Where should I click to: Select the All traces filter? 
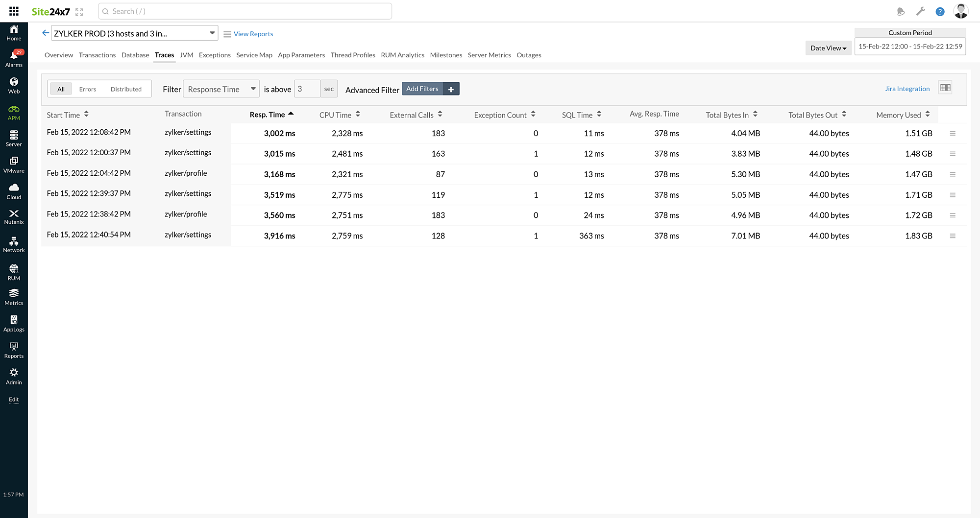(x=61, y=89)
